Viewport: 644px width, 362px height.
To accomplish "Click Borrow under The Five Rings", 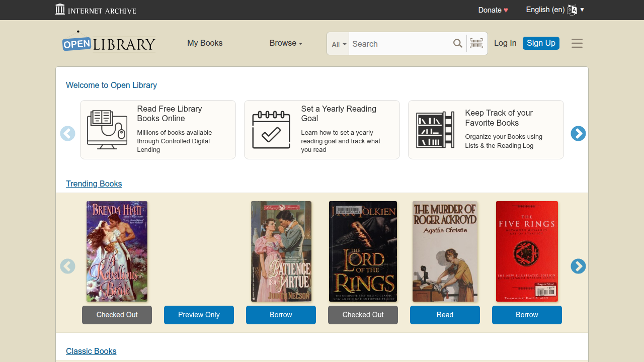I will (527, 315).
